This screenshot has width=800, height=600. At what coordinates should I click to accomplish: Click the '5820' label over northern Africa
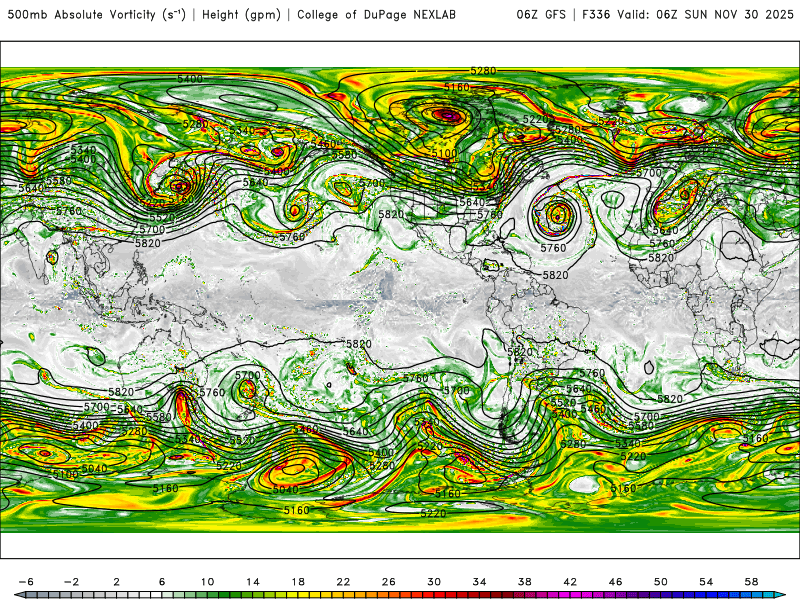pos(661,258)
